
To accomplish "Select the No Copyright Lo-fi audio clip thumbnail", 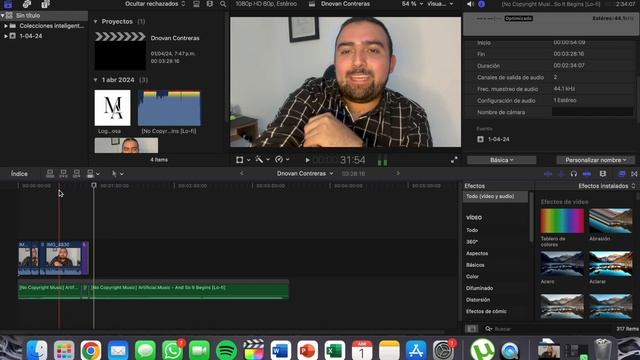I will click(x=169, y=108).
